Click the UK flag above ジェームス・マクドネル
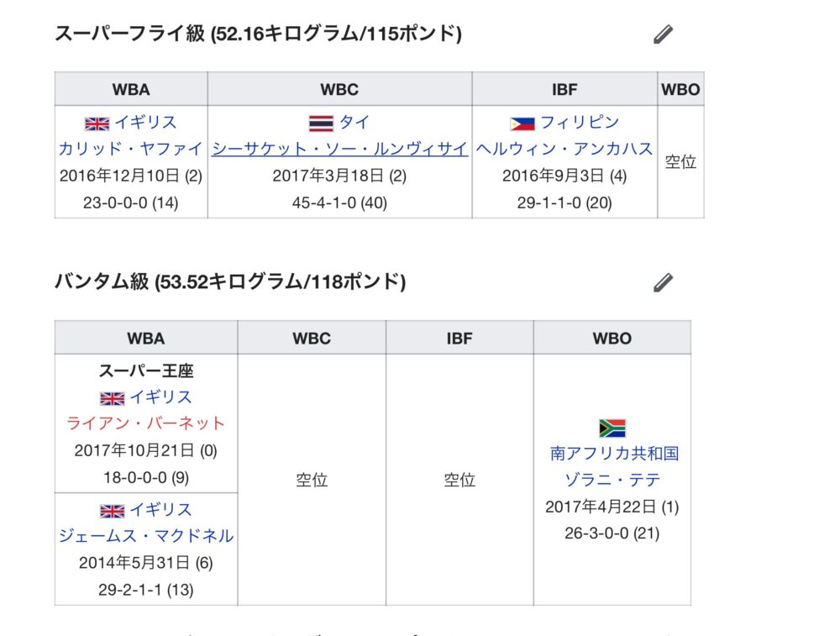 click(x=112, y=511)
